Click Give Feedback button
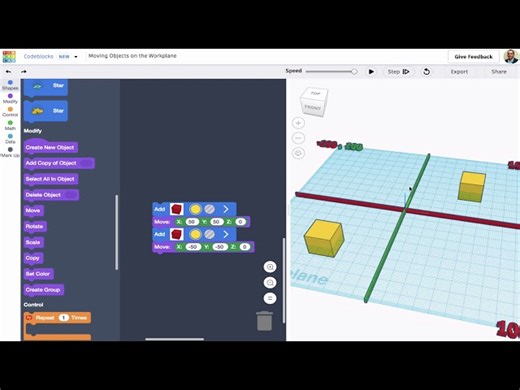Image resolution: width=520 pixels, height=390 pixels. [473, 57]
